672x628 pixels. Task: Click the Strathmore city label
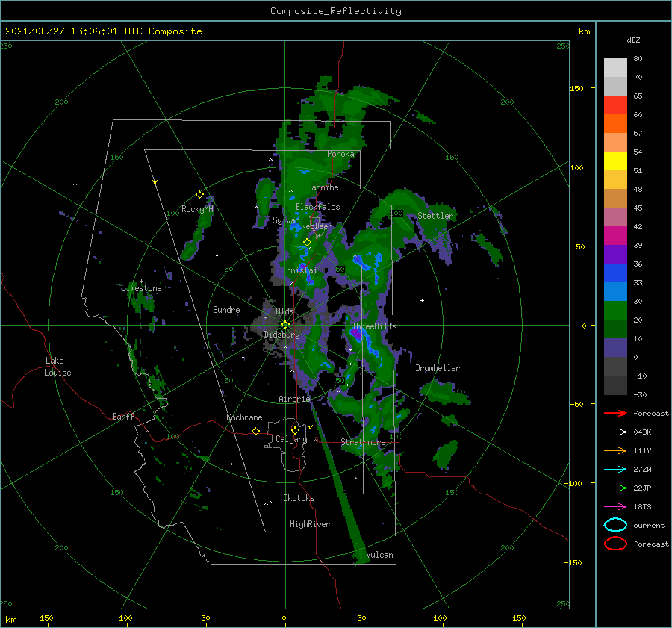[x=363, y=442]
